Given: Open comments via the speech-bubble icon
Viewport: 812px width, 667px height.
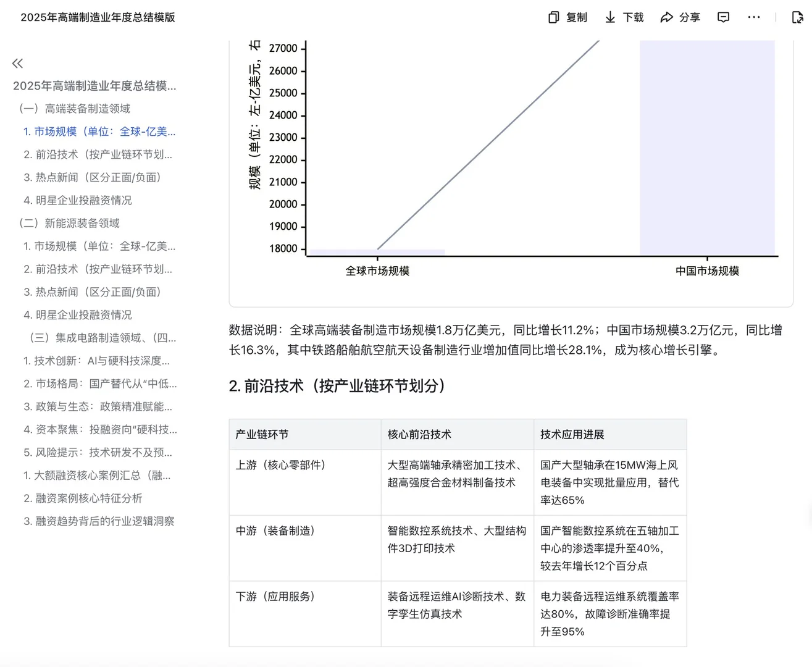Looking at the screenshot, I should tap(722, 17).
